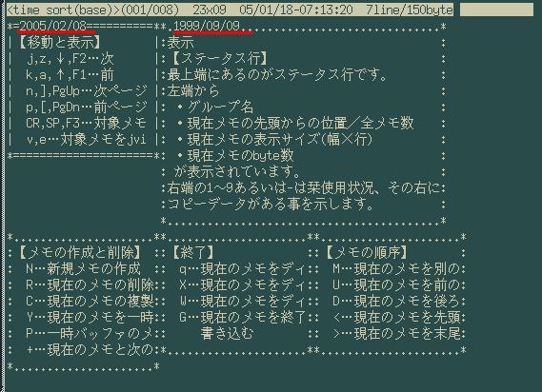Click the グループ名 bullet item

[215, 108]
